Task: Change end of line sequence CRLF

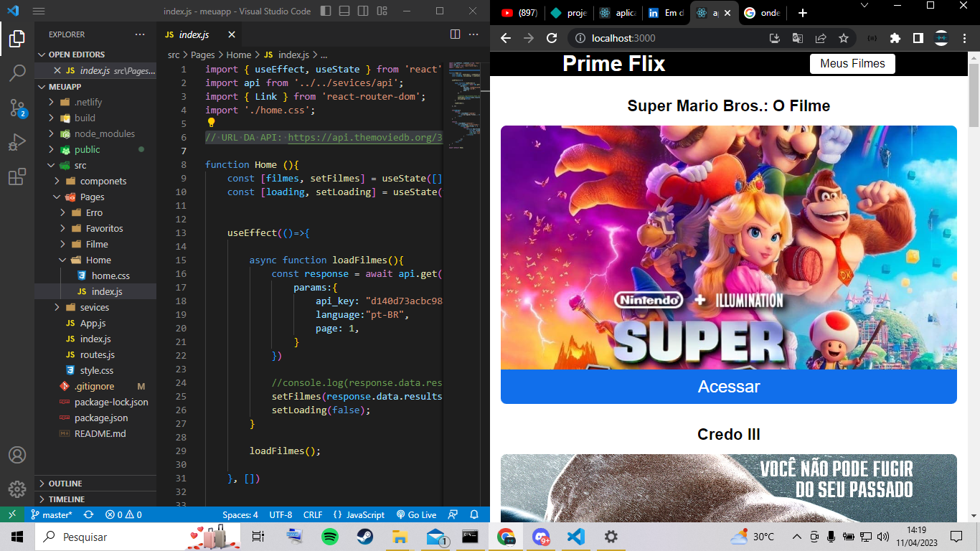Action: coord(313,514)
